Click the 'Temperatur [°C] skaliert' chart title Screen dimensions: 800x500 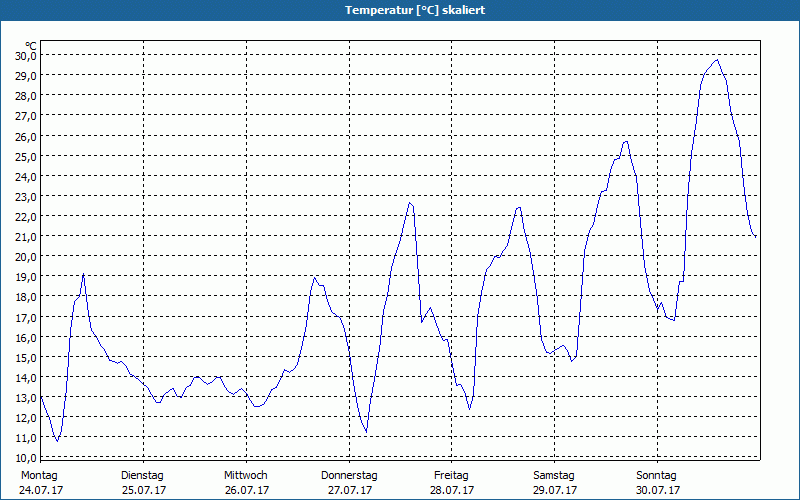point(415,10)
